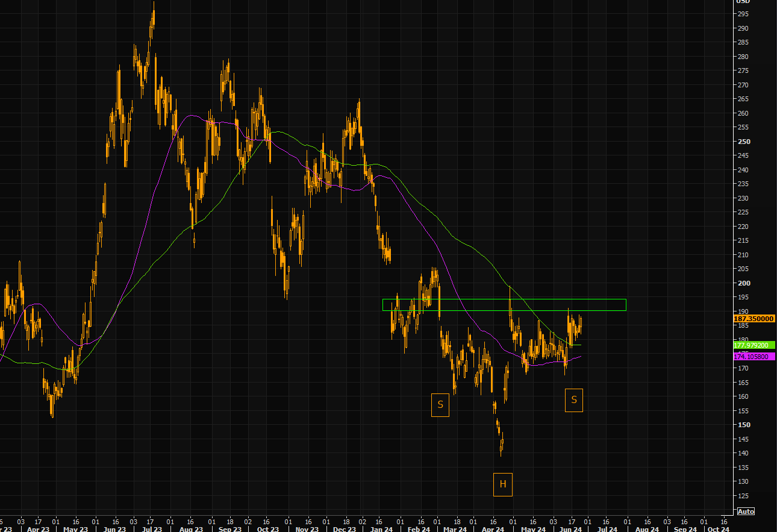
Task: Select the H head annotation box
Action: pos(503,484)
